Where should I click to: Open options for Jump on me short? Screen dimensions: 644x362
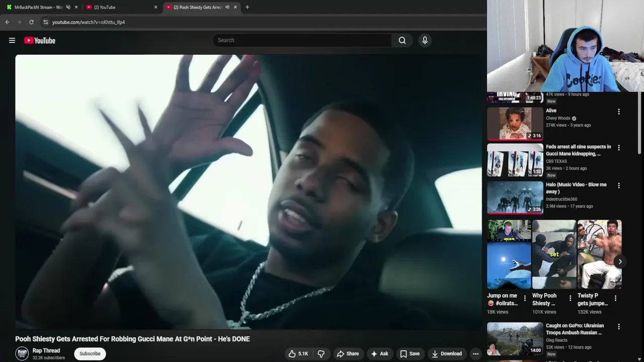(x=525, y=298)
